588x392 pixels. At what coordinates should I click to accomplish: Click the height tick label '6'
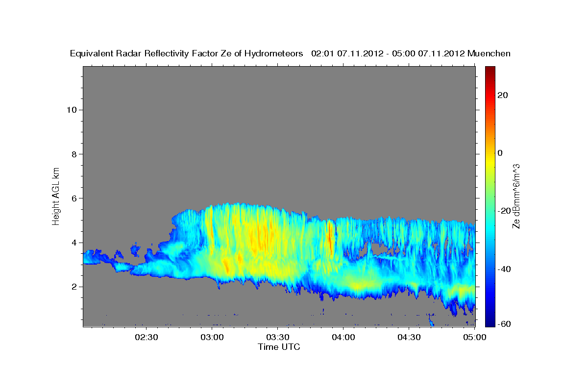click(x=73, y=198)
